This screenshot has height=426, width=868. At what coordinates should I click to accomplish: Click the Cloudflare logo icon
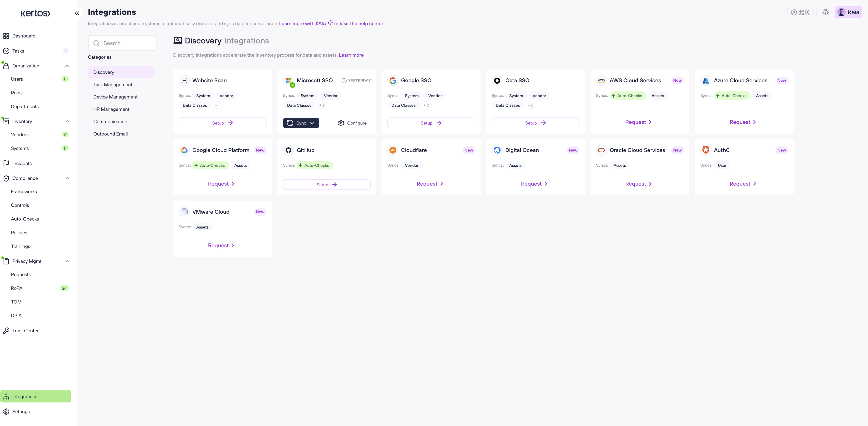click(393, 150)
